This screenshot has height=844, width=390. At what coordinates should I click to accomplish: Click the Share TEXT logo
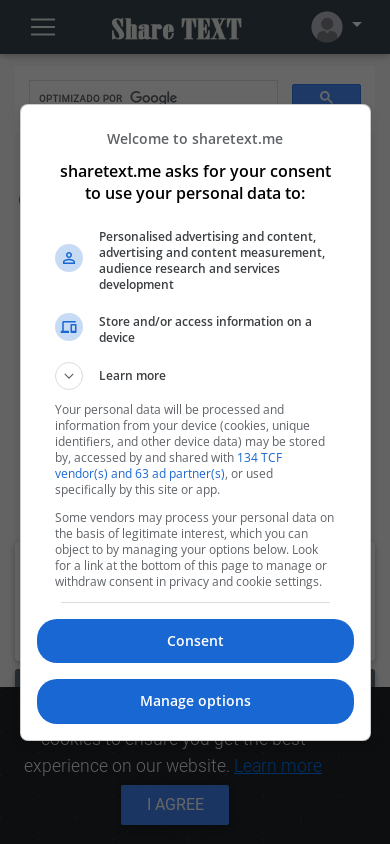click(176, 29)
